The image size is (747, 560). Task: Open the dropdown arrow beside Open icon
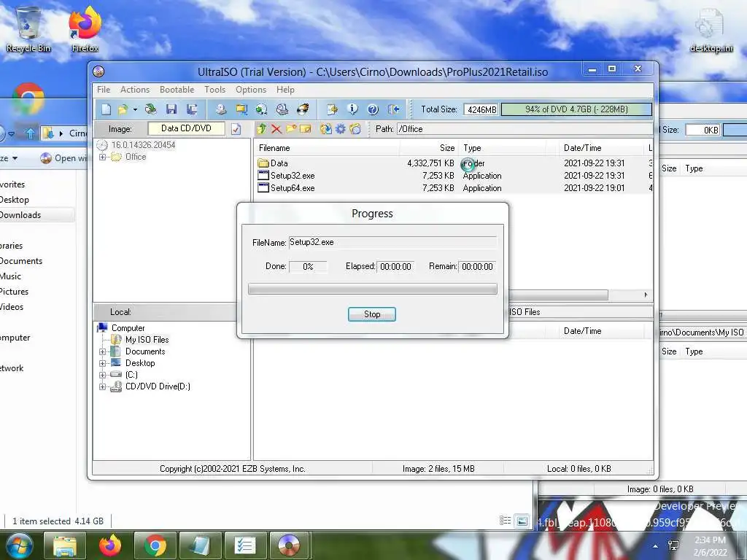[x=135, y=109]
